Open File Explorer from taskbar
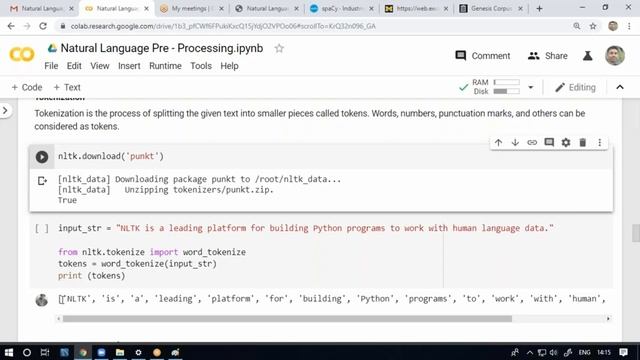Viewport: 640px width, 360px height. tap(120, 352)
